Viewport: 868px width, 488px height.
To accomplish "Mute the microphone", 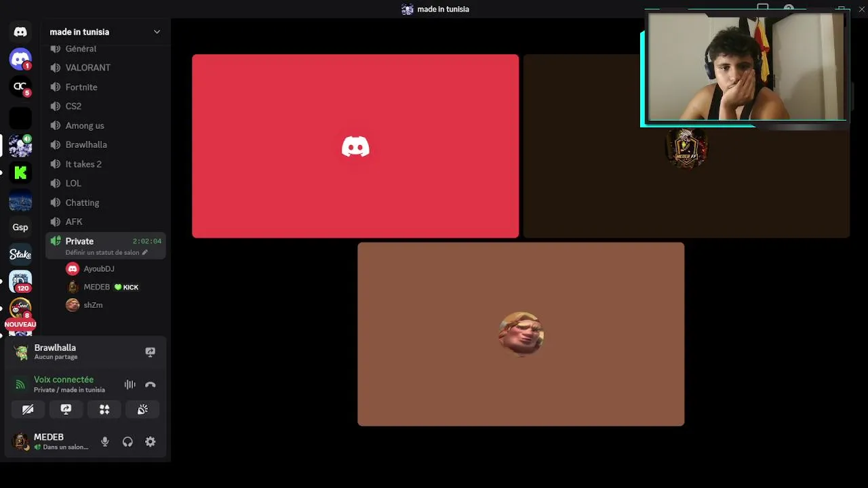I will [x=105, y=442].
